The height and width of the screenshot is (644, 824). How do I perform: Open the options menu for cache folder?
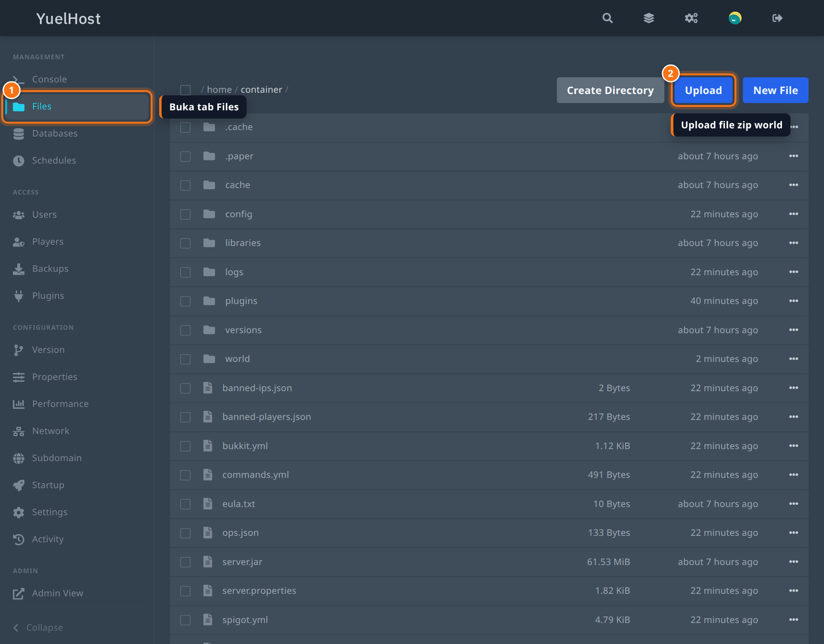click(x=794, y=185)
